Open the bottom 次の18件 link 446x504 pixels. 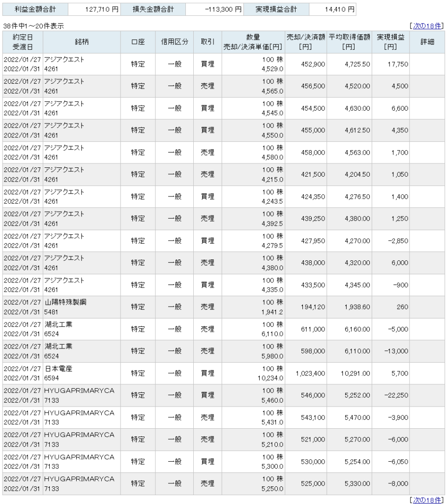427,500
